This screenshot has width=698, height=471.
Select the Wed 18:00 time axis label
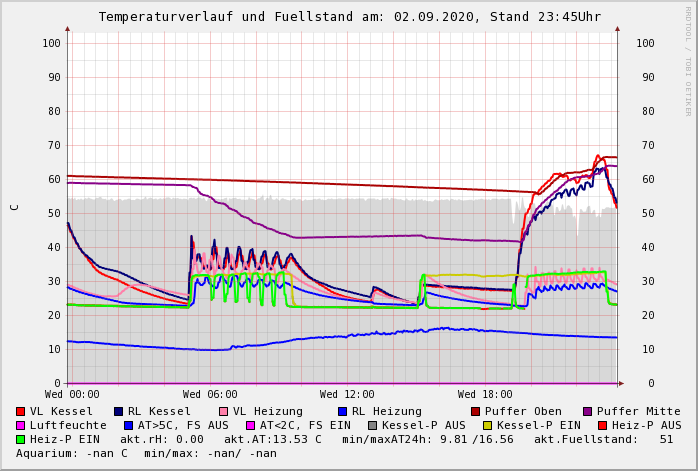pos(485,395)
